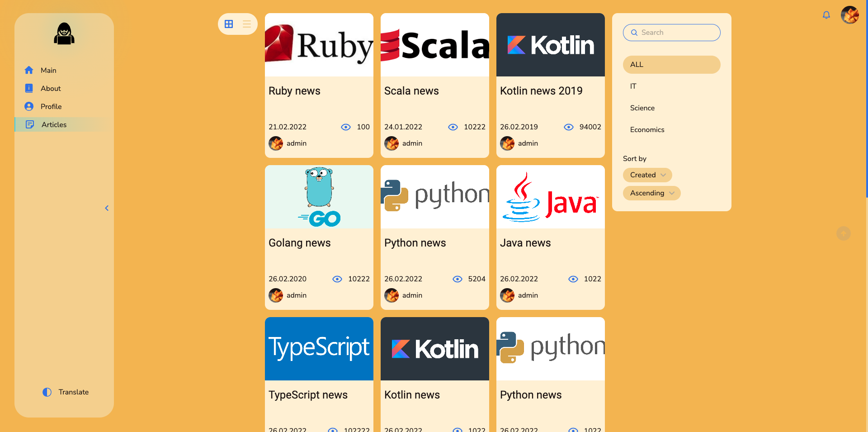868x432 pixels.
Task: Open the Created sort field dropdown
Action: [647, 175]
